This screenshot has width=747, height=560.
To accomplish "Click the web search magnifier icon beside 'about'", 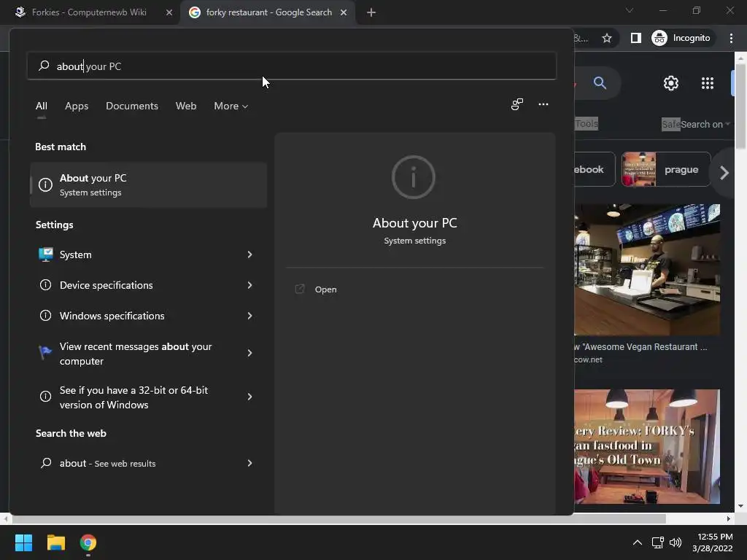I will tap(46, 463).
